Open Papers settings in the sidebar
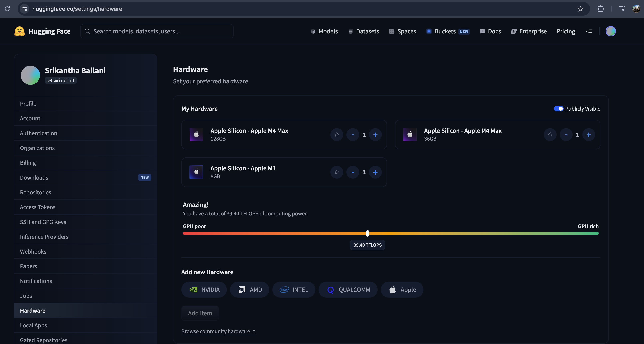This screenshot has height=344, width=644. point(86,266)
